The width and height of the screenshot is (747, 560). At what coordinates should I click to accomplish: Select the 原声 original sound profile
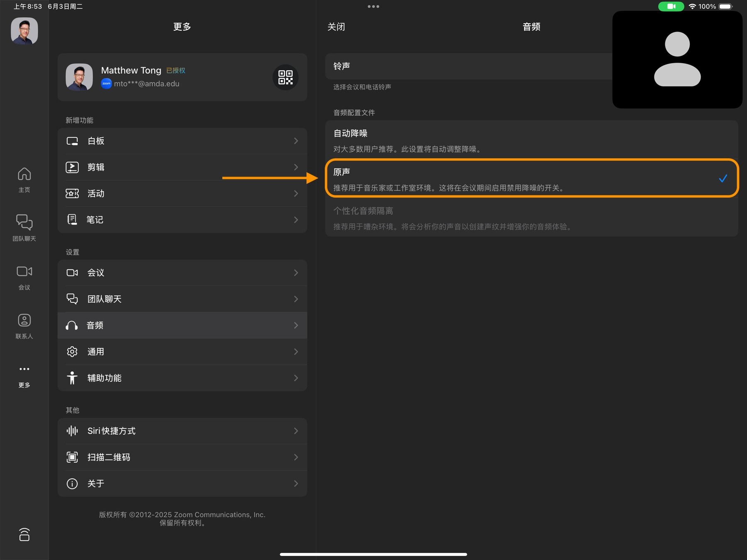531,179
